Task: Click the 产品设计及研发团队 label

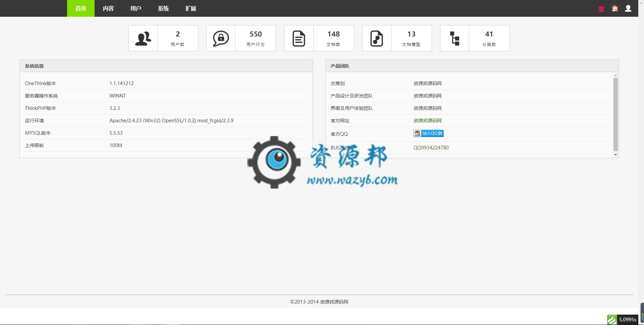Action: coord(352,96)
